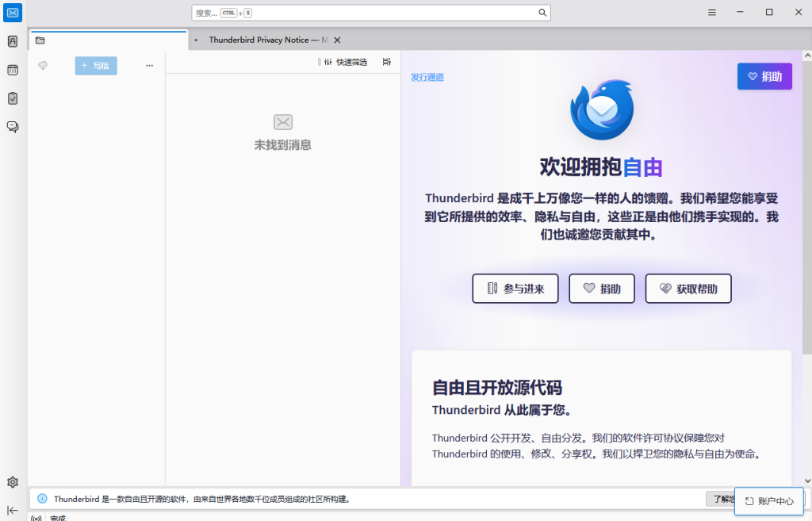This screenshot has height=521, width=812.
Task: Click 未找到消息 empty message icon
Action: [283, 122]
